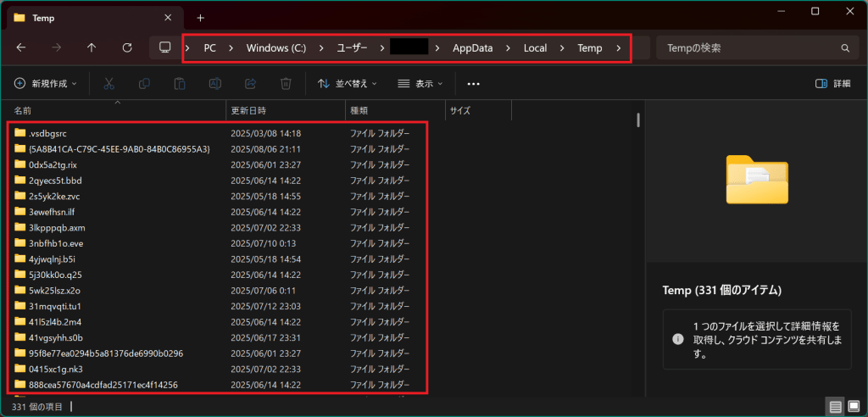Switch to large thumbnails view in status bar
This screenshot has height=417, width=868.
854,407
